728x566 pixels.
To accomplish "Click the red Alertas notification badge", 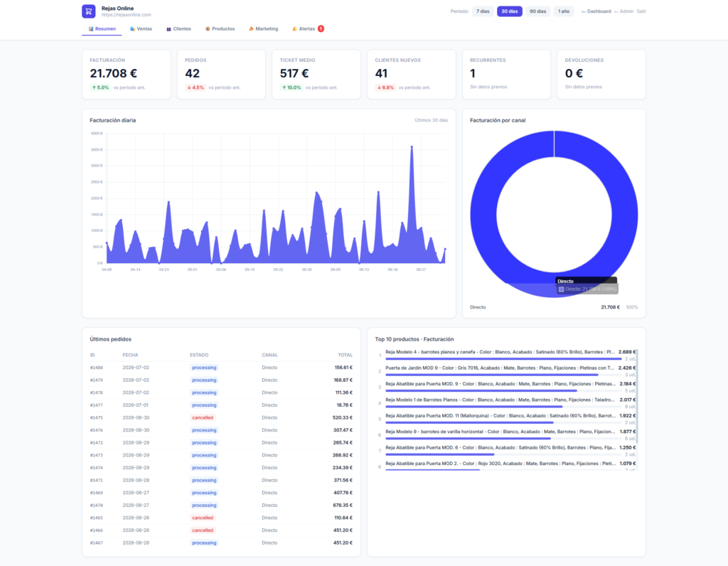I will click(321, 28).
